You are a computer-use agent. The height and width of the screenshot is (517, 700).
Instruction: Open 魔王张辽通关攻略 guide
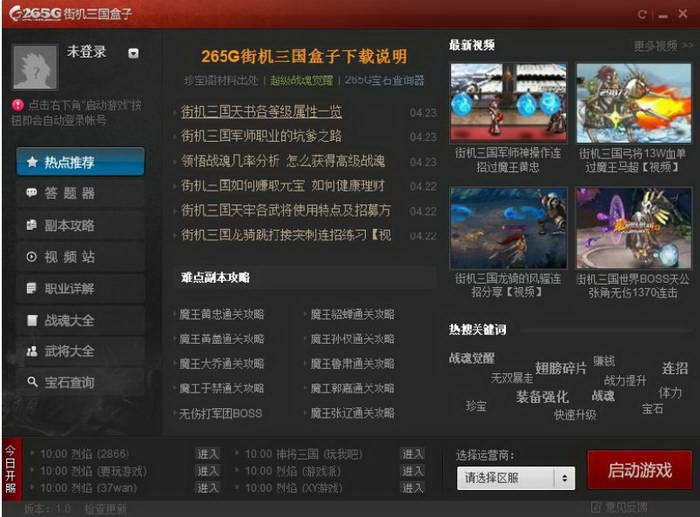(353, 413)
